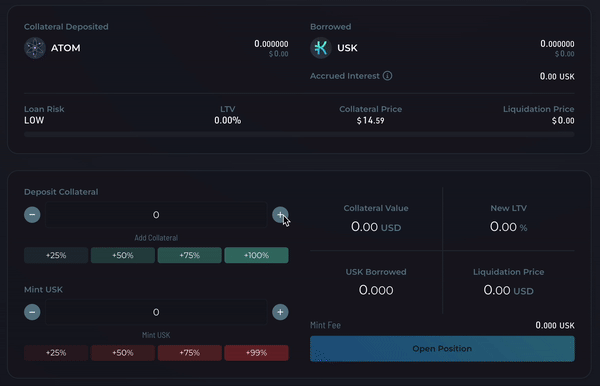The image size is (600, 386).
Task: Decrease Deposit Collateral with minus button
Action: (x=32, y=215)
